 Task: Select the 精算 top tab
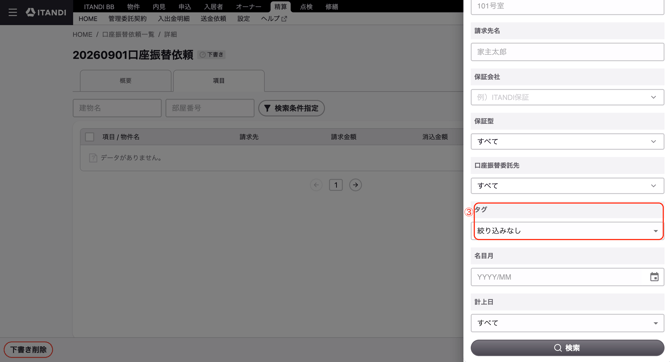(281, 7)
